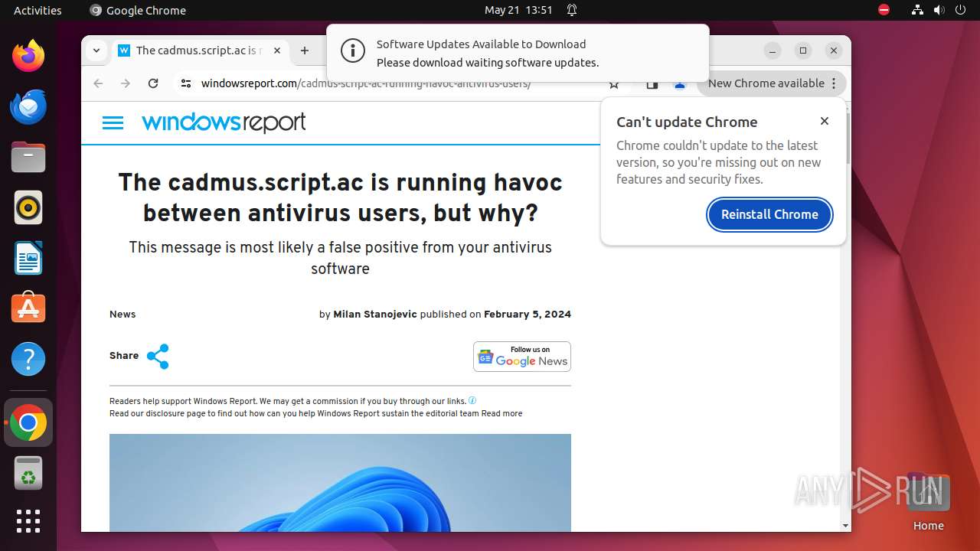
Task: Open the Windows Report hamburger menu
Action: tap(113, 122)
